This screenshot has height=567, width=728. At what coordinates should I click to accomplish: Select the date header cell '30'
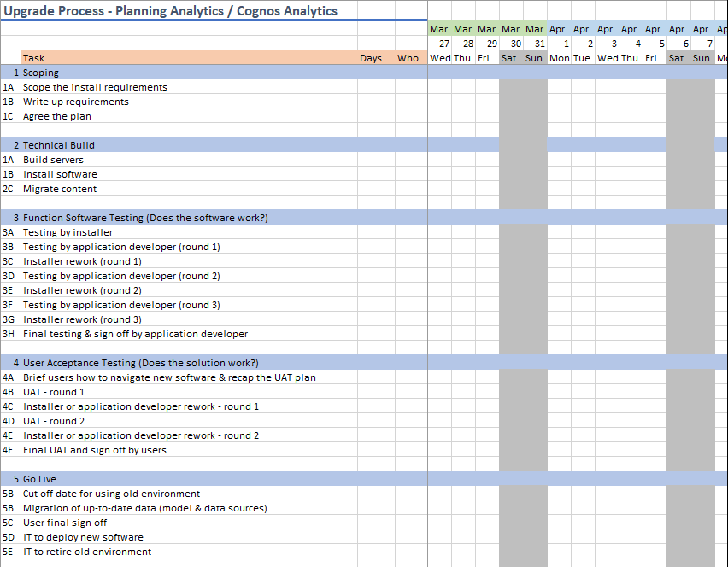511,44
